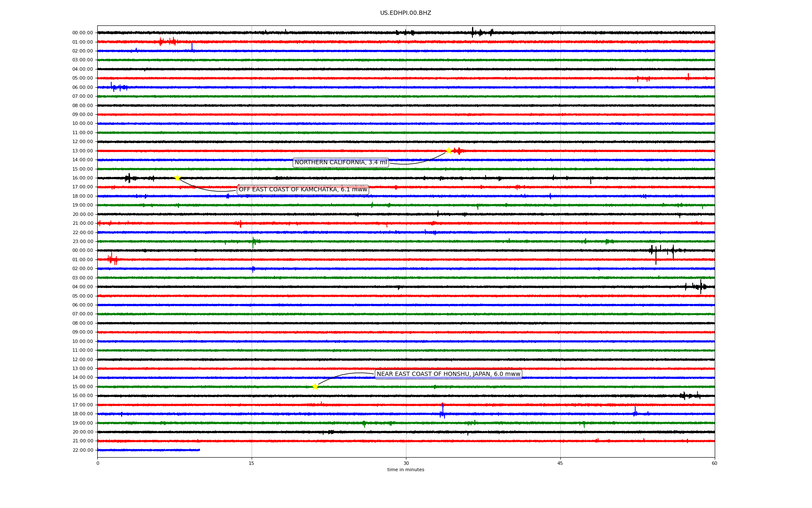Click the blue burst on top 06:00:00 trace

coord(117,87)
